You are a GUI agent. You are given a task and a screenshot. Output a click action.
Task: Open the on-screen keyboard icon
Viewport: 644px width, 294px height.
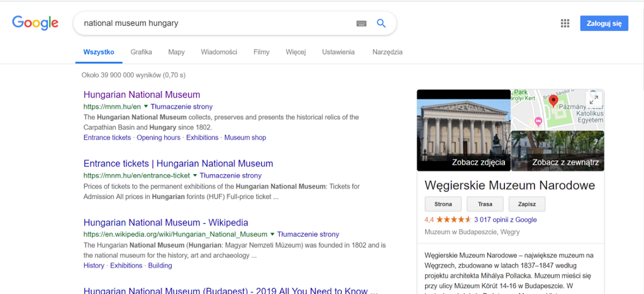pos(361,23)
